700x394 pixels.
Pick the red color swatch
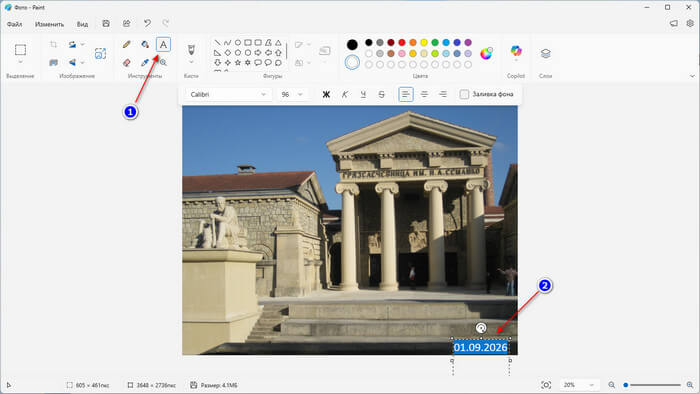(x=402, y=42)
